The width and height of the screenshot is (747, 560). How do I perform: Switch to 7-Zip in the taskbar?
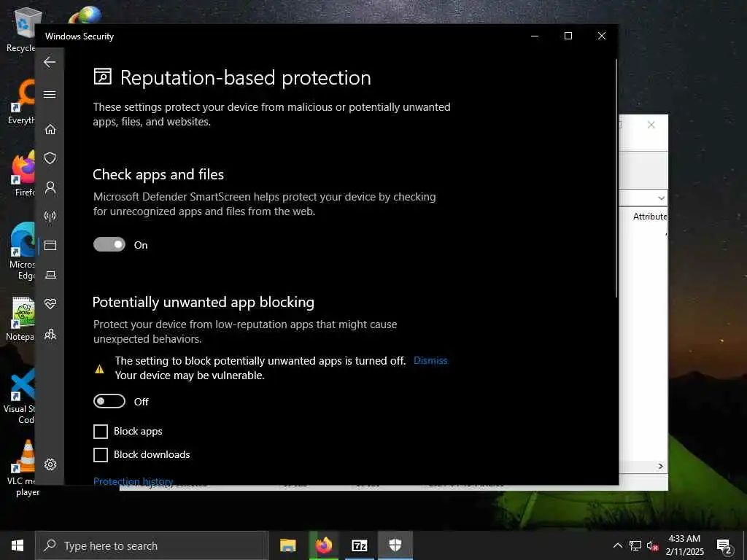click(x=359, y=545)
